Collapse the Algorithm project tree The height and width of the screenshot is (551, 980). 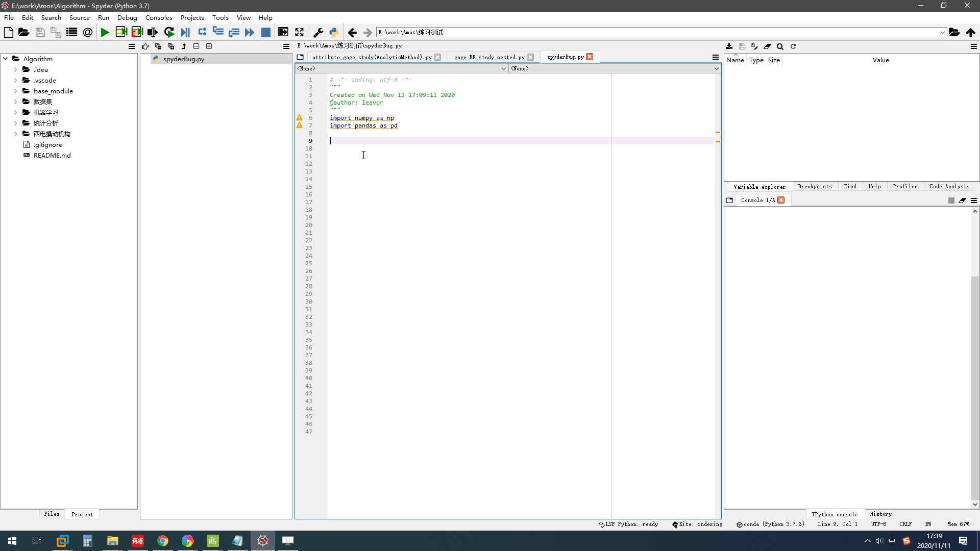point(6,59)
